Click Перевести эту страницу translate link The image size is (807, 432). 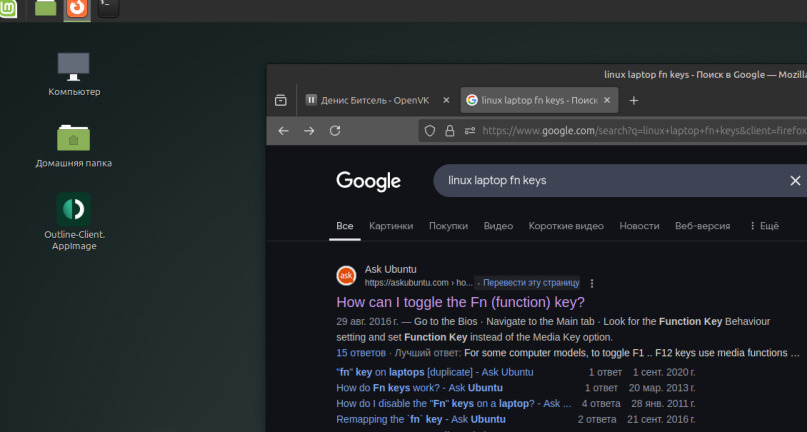point(530,283)
